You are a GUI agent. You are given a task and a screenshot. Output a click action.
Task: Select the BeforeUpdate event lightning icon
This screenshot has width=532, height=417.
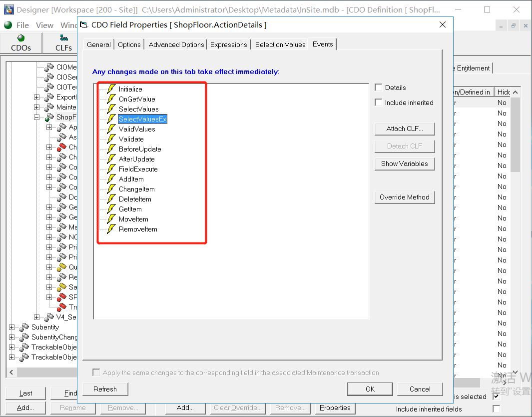[x=111, y=149]
